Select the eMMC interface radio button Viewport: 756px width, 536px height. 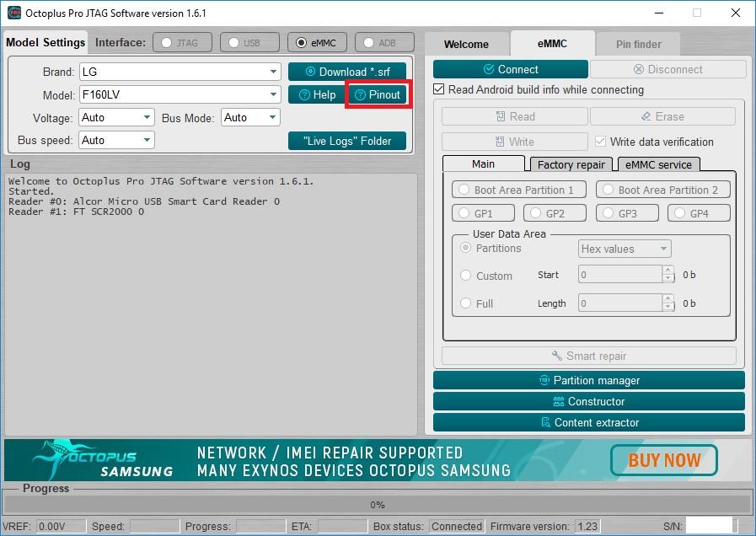click(x=302, y=42)
